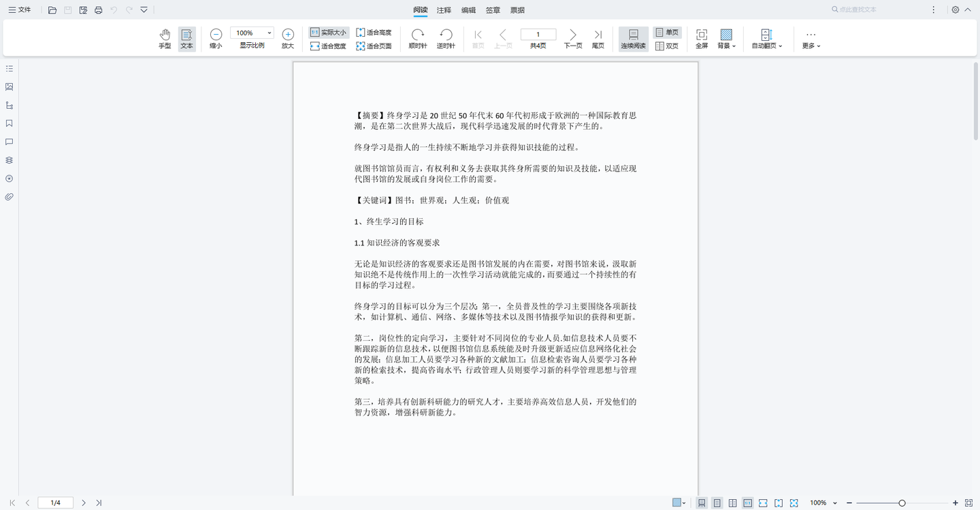Open the bookmarks panel in the sidebar
The height and width of the screenshot is (510, 980).
point(9,123)
